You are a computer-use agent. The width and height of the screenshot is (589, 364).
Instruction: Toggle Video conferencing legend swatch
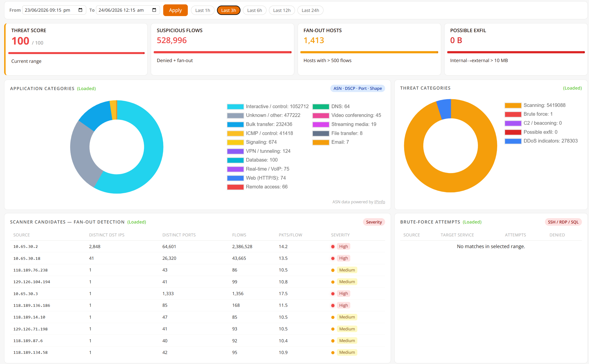[321, 115]
